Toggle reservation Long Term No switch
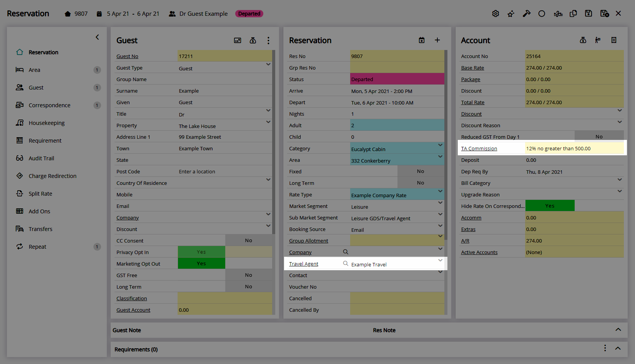Image resolution: width=635 pixels, height=364 pixels. (421, 183)
